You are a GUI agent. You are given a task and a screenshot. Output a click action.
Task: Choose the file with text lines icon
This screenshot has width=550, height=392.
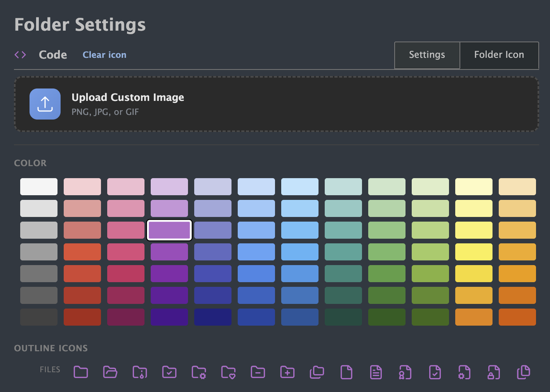pyautogui.click(x=376, y=372)
